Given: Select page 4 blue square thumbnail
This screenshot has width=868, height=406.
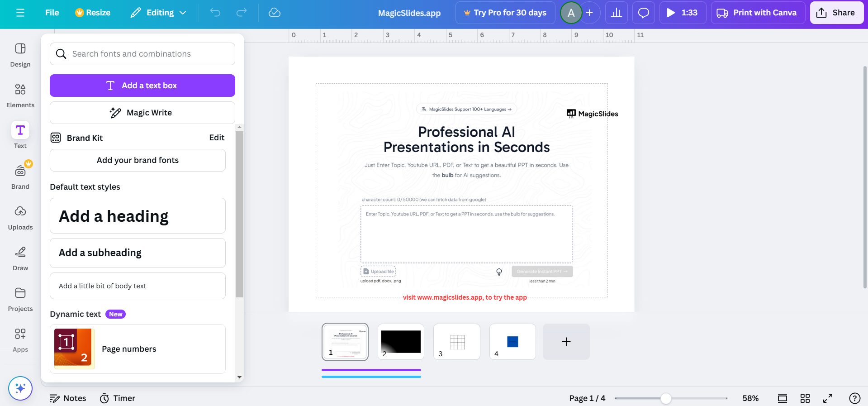Looking at the screenshot, I should coord(512,342).
